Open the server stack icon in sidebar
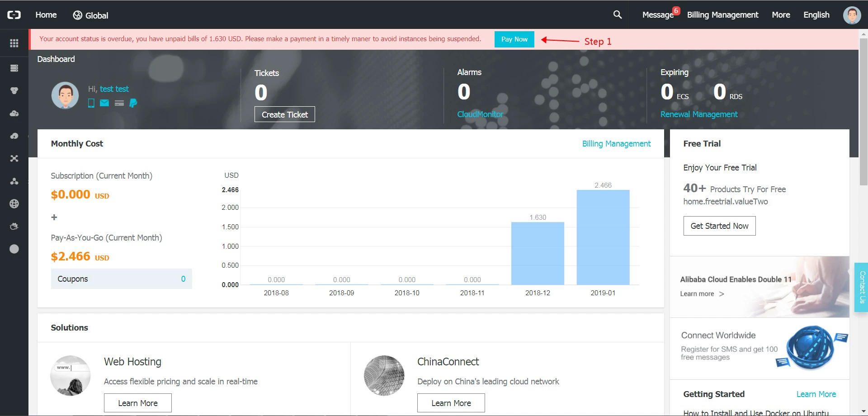The width and height of the screenshot is (868, 416). [x=14, y=68]
